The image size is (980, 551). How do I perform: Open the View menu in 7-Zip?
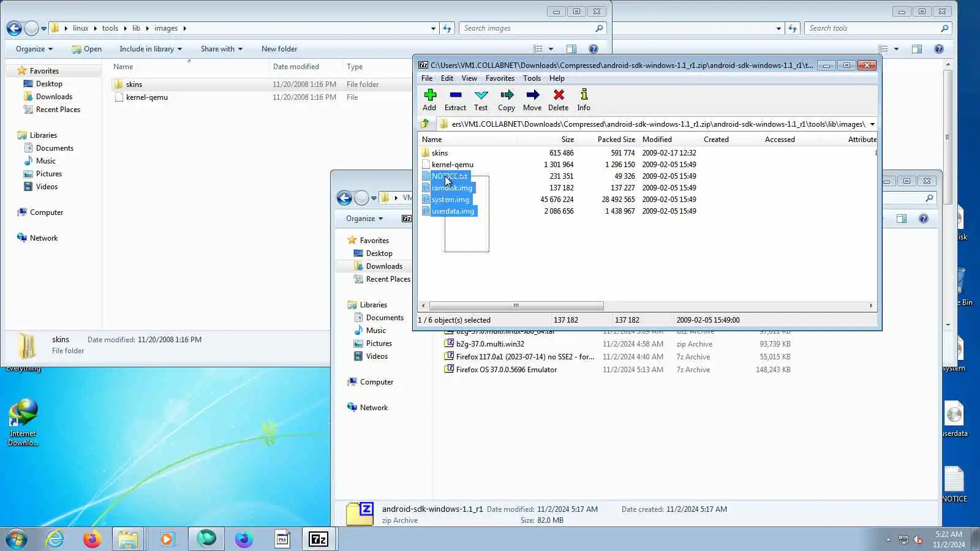point(469,78)
